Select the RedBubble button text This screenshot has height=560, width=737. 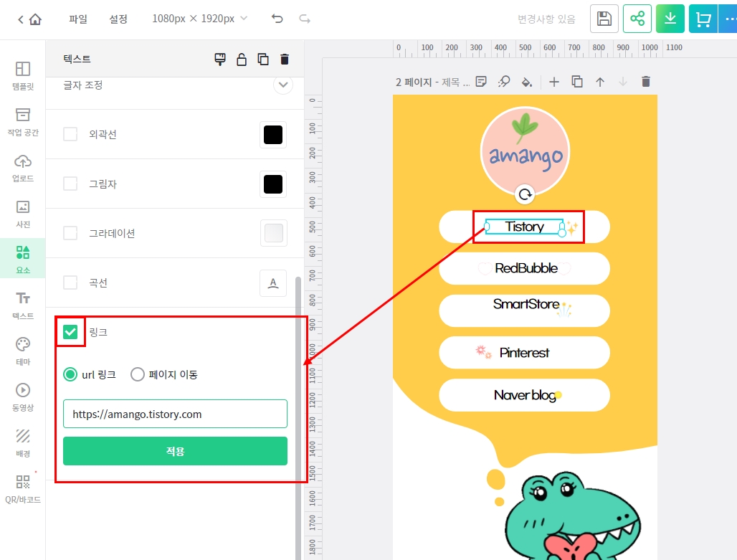pyautogui.click(x=526, y=268)
